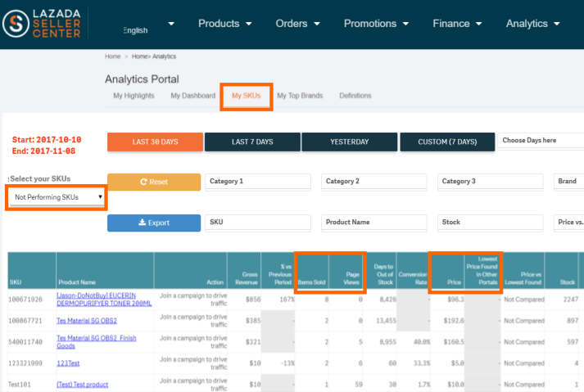
Task: Click the Reset filters button
Action: click(153, 182)
